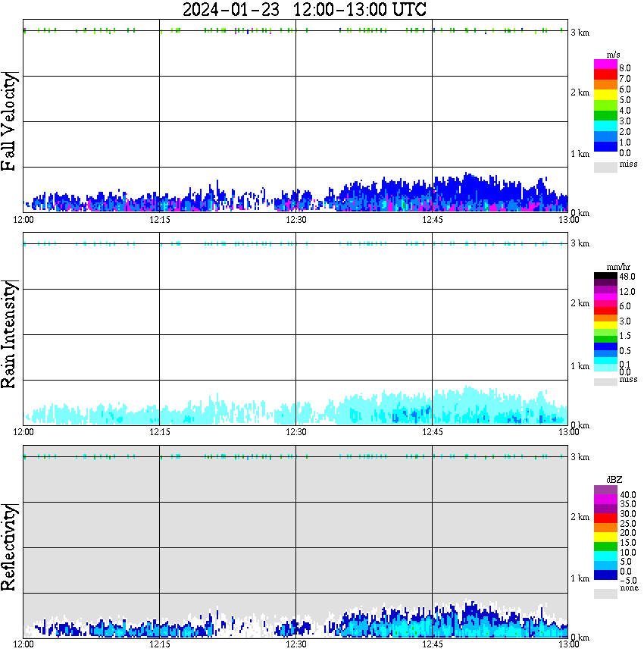Select the cyan swatch in the m/s legend

[605, 127]
